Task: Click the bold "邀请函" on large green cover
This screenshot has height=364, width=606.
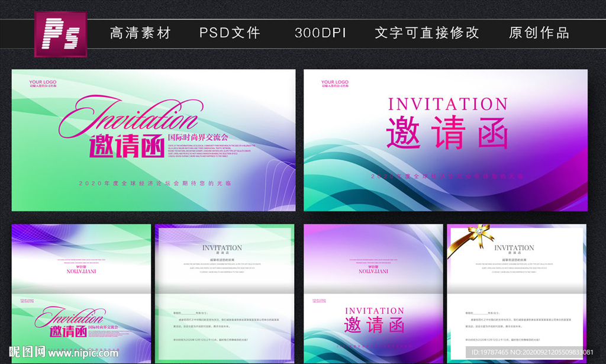Action: (127, 146)
